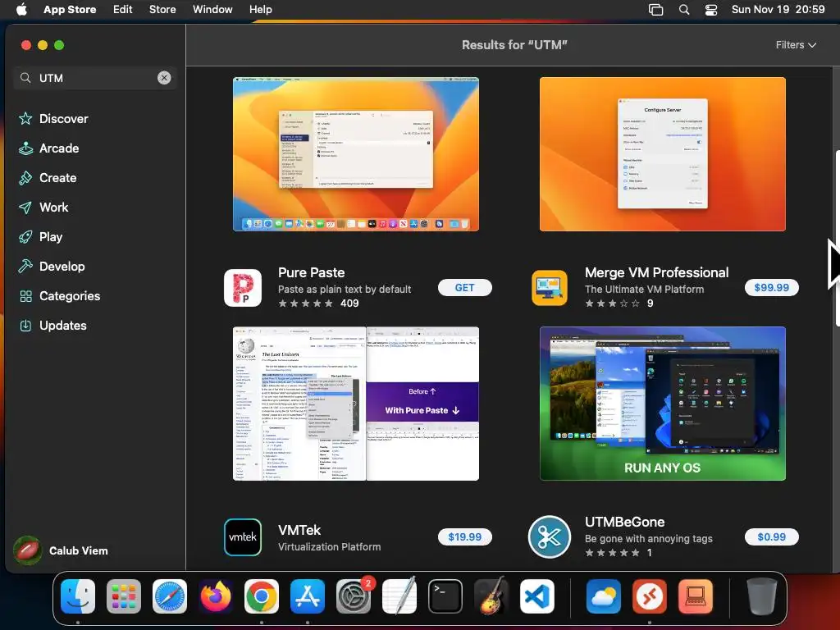Open the Merge VM Professional title link

[x=657, y=272]
